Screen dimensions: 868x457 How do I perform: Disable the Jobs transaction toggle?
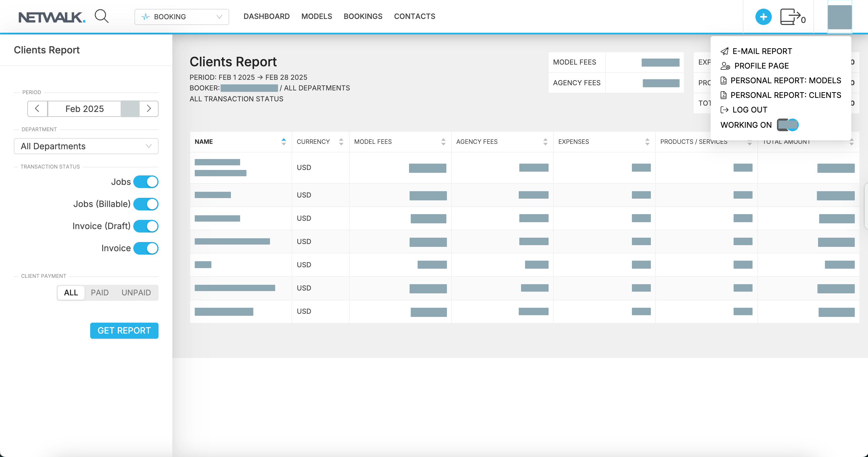click(x=146, y=182)
